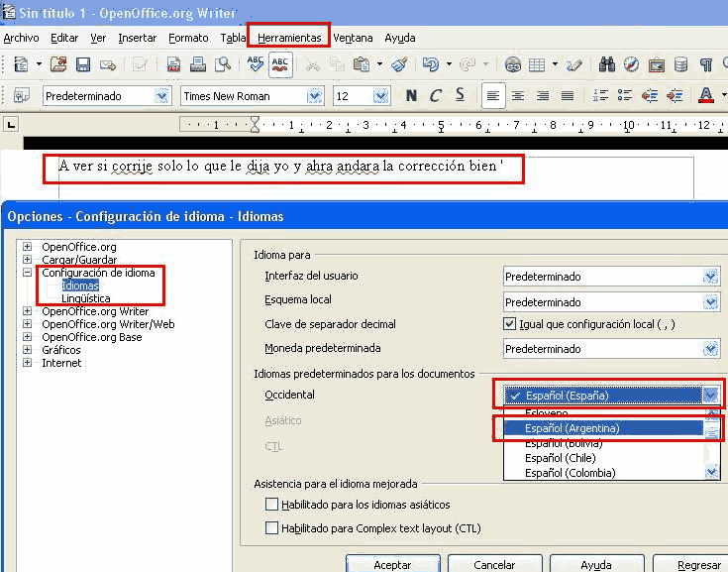The width and height of the screenshot is (728, 572).
Task: Open paragraph style Predeterminado dropdown
Action: [161, 96]
